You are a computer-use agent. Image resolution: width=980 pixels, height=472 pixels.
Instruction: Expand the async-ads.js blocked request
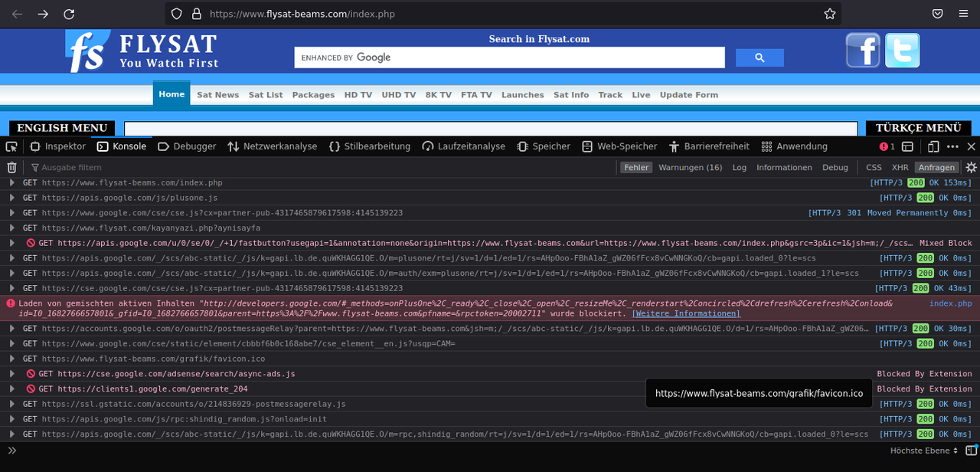coord(11,374)
